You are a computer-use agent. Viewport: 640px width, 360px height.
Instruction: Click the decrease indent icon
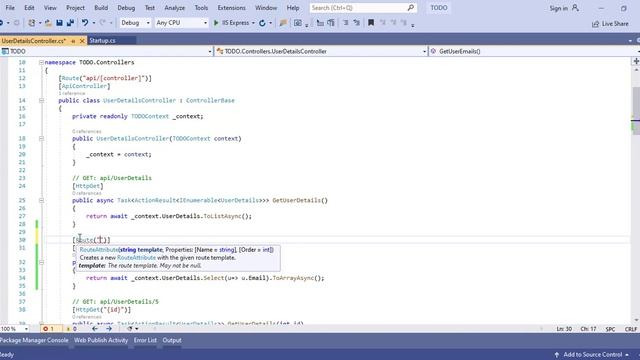tap(320, 23)
